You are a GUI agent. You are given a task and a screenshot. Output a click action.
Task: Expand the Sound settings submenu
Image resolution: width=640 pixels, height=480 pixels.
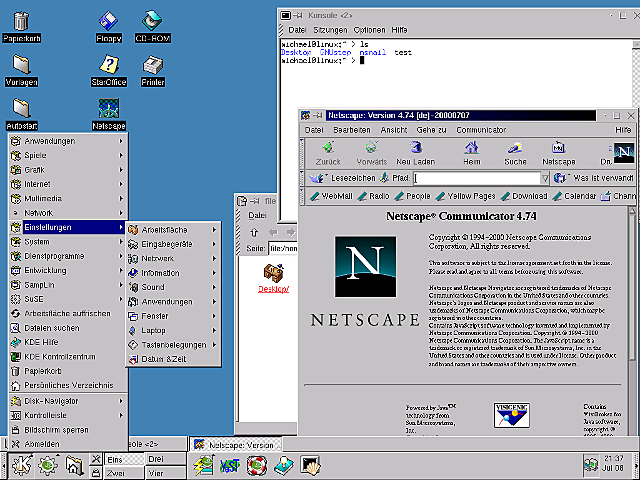click(173, 287)
